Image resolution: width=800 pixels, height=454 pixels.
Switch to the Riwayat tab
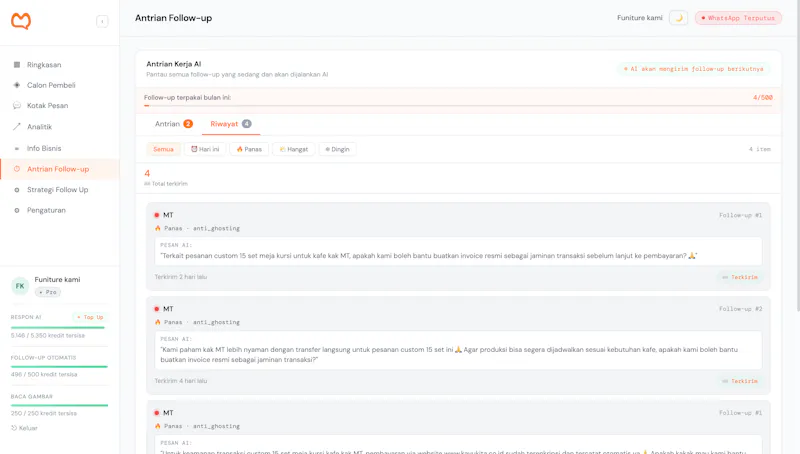click(x=231, y=124)
